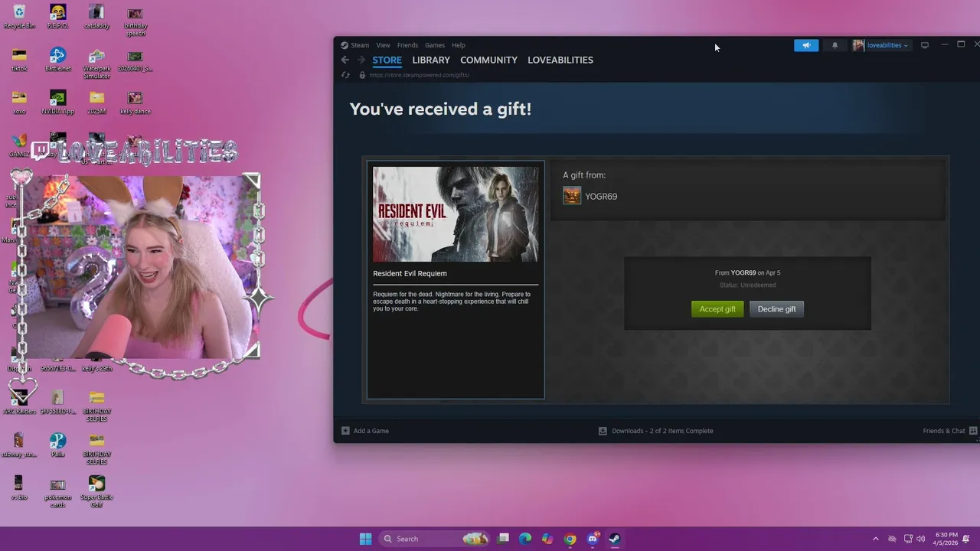Open Microsoft Edge from the taskbar
Viewport: 980px width, 551px height.
pos(525,539)
